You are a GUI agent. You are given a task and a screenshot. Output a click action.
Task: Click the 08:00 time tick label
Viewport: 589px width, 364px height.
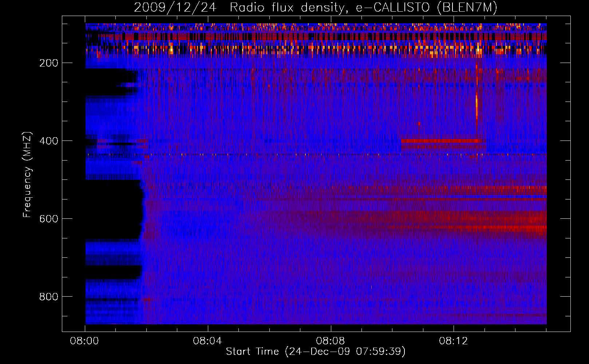tap(85, 341)
